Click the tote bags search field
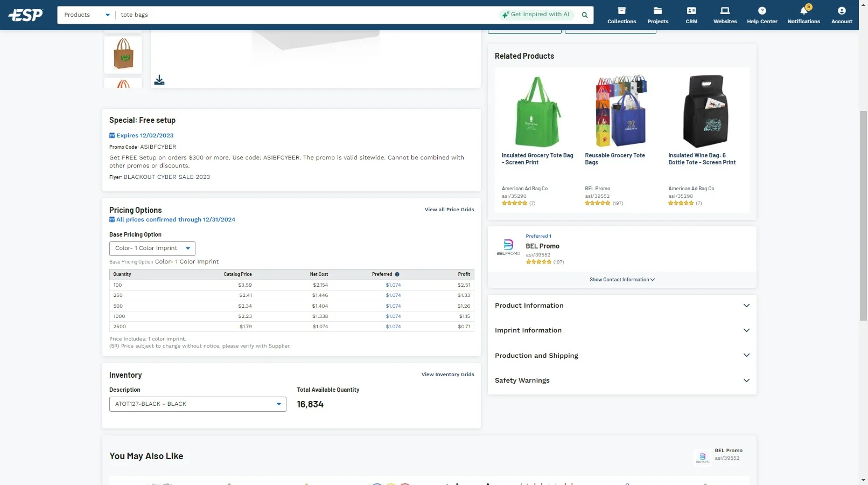Image resolution: width=868 pixels, height=485 pixels. [x=307, y=15]
